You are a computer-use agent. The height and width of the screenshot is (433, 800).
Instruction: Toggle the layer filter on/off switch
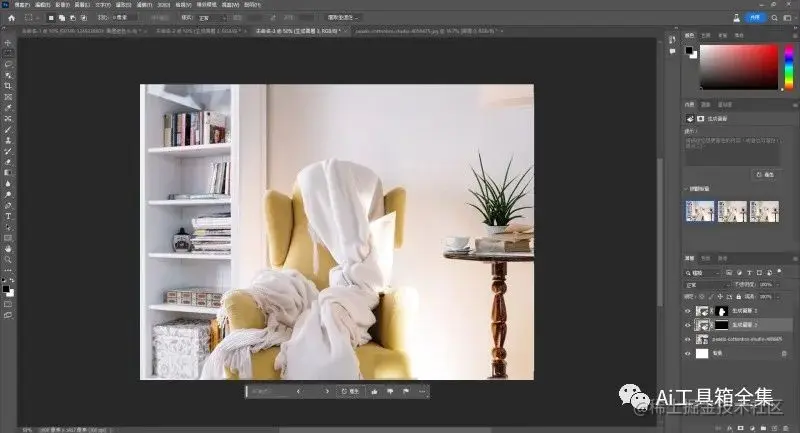click(780, 272)
